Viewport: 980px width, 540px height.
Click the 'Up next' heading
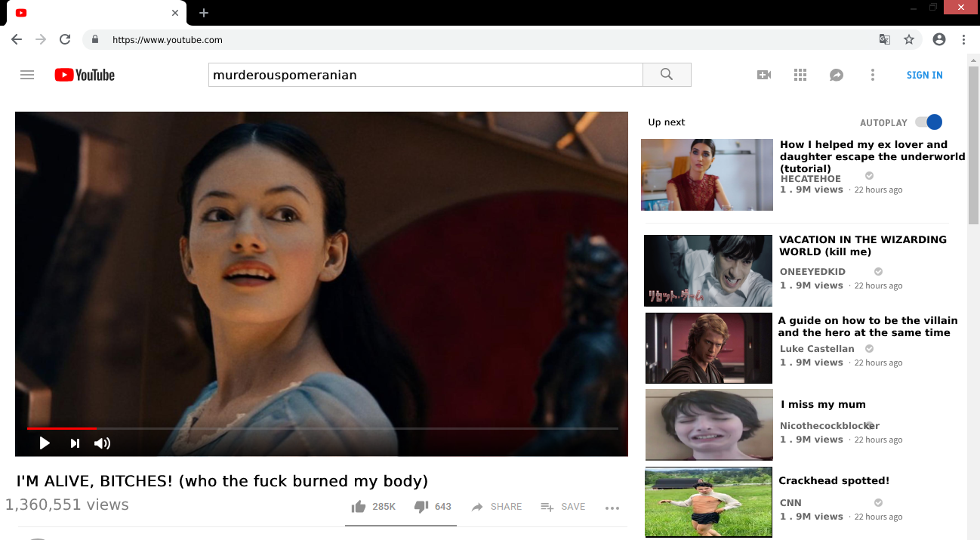[667, 122]
